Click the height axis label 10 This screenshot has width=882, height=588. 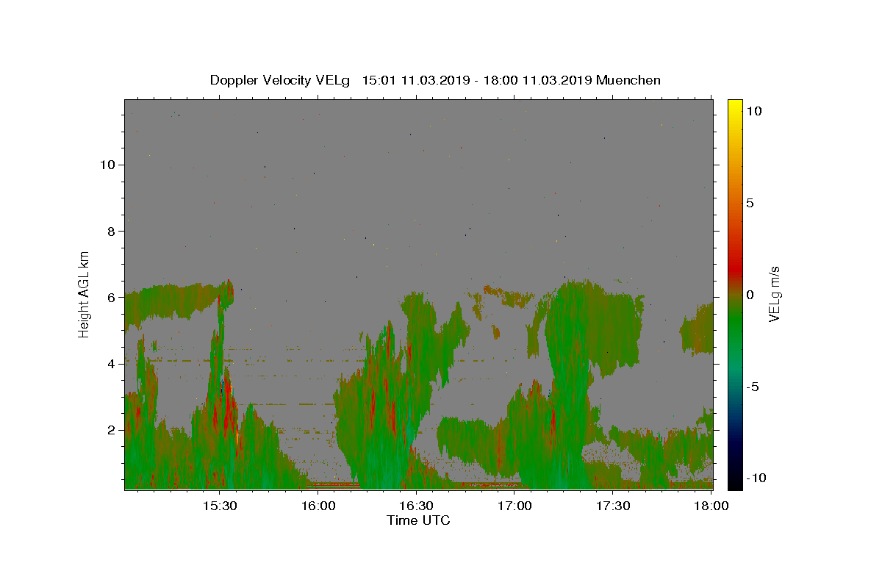pos(108,165)
